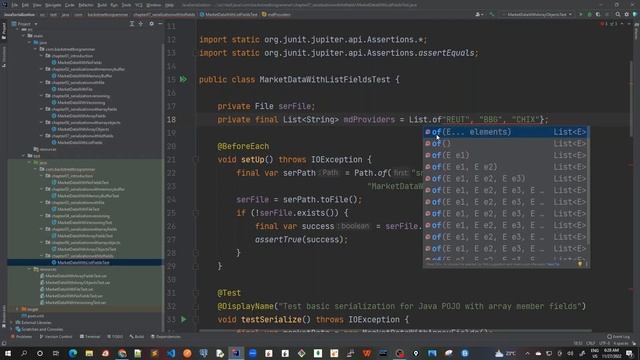Open the Code menu

pyautogui.click(x=70, y=5)
